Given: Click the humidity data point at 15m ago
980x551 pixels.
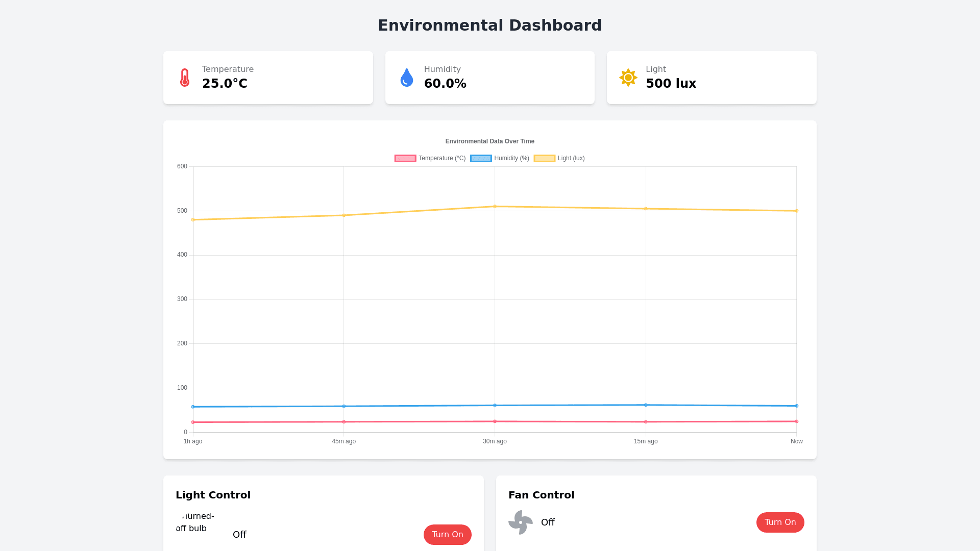Looking at the screenshot, I should click(x=646, y=405).
